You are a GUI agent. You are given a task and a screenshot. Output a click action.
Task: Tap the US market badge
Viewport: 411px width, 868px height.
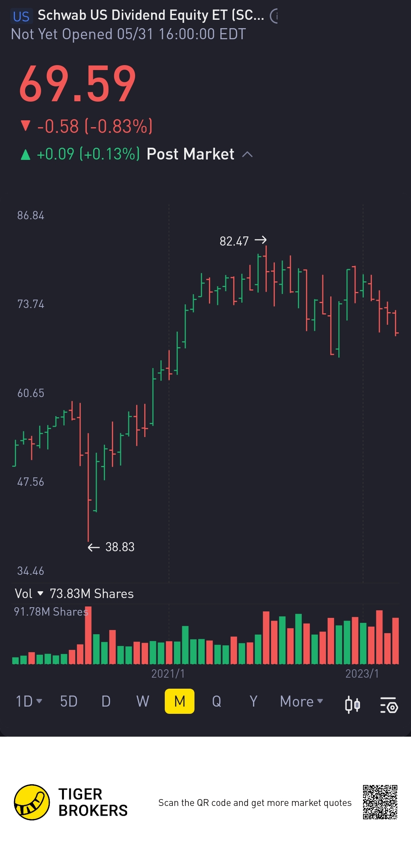[x=21, y=16]
